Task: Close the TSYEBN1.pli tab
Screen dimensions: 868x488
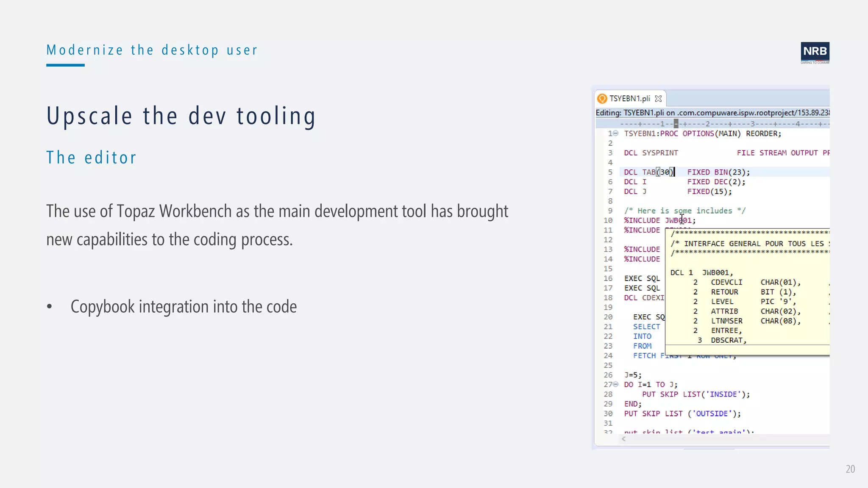Action: (x=658, y=99)
